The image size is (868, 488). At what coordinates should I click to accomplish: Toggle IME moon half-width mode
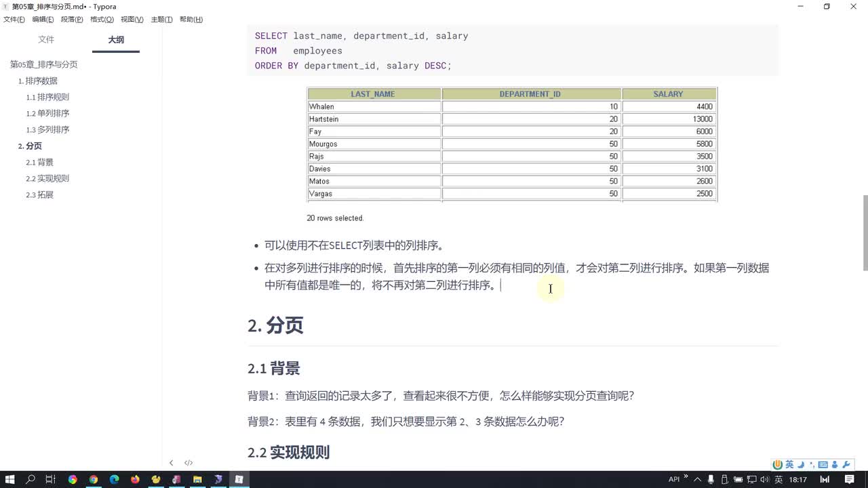coord(801,464)
